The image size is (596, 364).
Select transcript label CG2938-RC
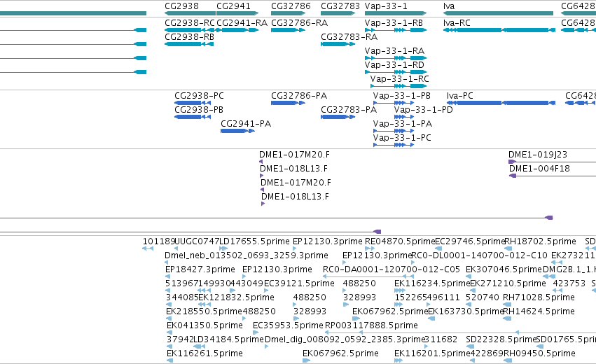(190, 23)
